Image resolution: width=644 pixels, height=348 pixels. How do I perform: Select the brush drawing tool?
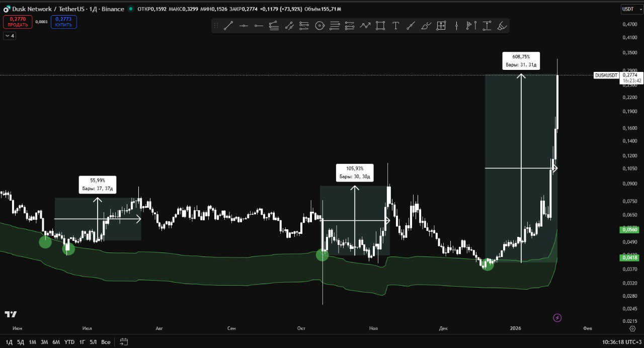[x=426, y=26]
